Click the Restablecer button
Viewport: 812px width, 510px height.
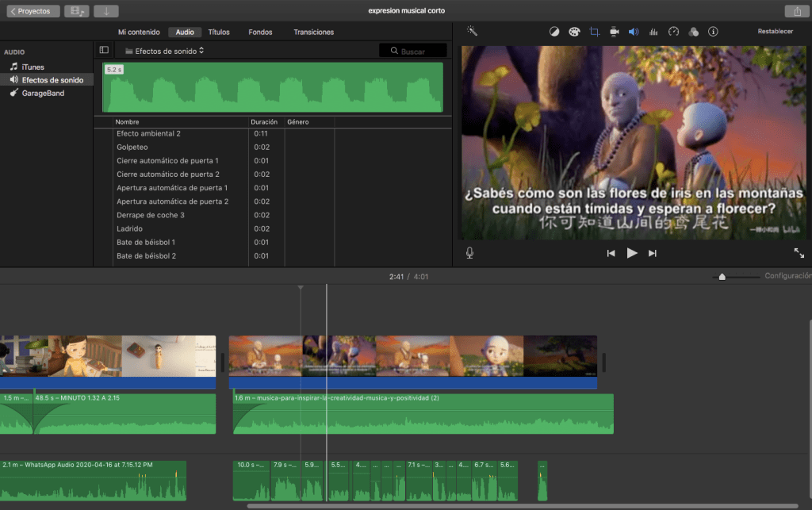775,32
